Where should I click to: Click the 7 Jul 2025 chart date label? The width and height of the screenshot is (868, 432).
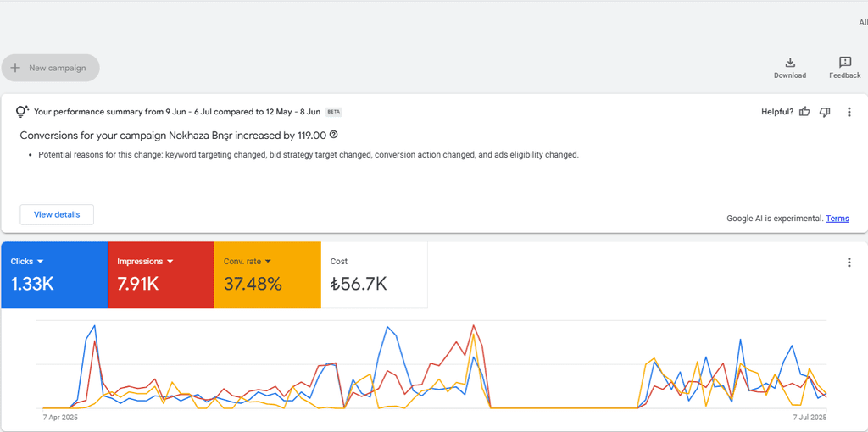coord(809,418)
